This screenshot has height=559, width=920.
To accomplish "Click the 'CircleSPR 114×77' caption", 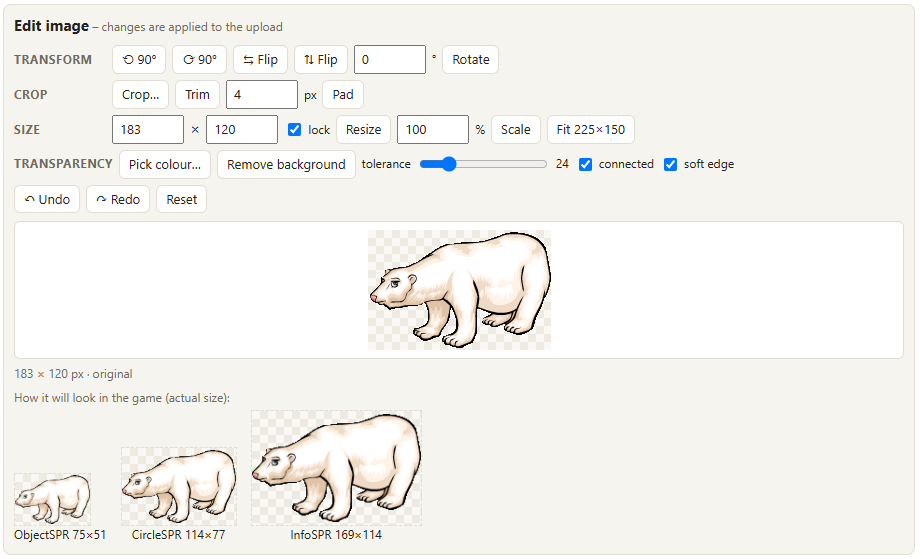I will 178,535.
